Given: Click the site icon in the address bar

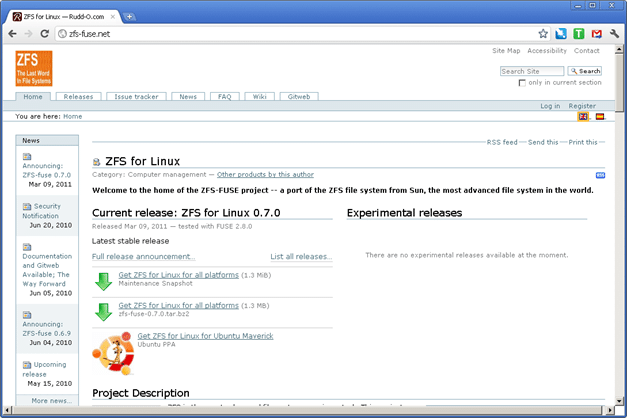Looking at the screenshot, I should tap(62, 34).
